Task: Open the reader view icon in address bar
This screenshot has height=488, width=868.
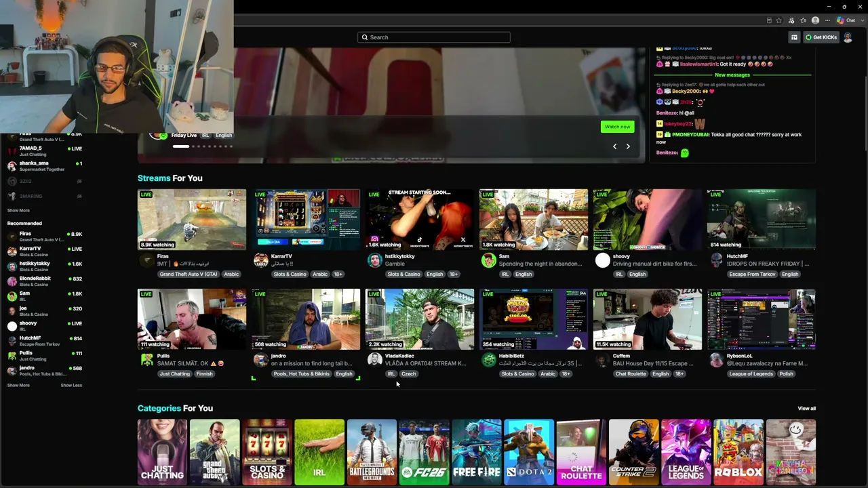Action: [x=768, y=20]
